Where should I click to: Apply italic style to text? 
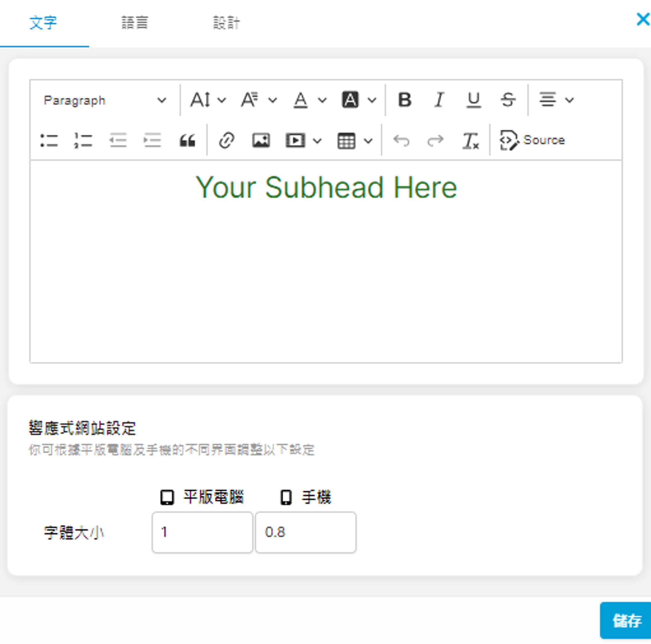pyautogui.click(x=439, y=100)
